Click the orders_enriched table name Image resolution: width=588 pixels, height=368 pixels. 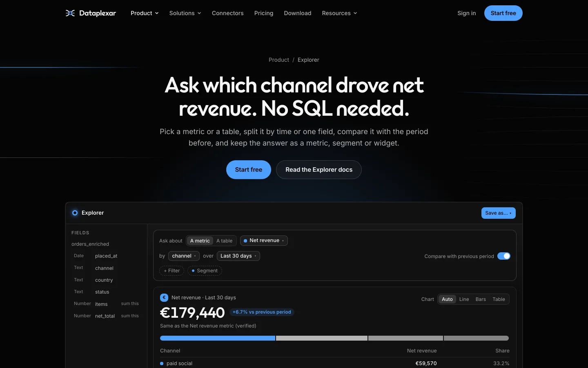coord(90,244)
